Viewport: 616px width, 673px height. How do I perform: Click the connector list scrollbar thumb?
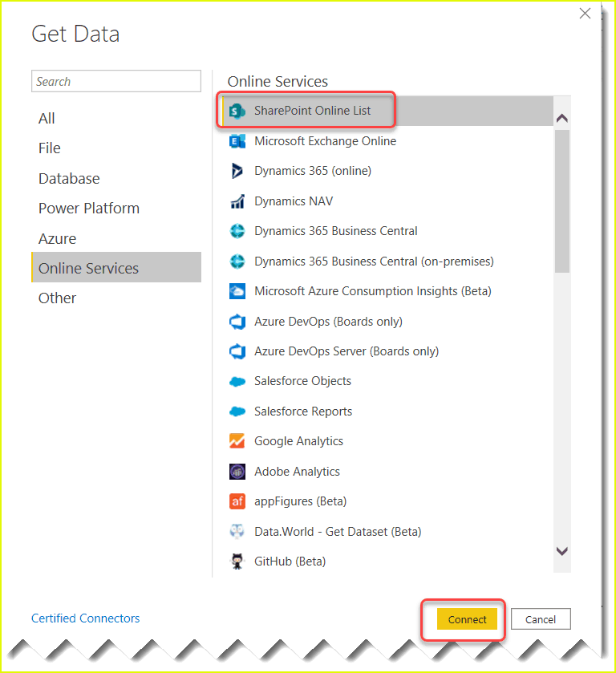[x=562, y=201]
